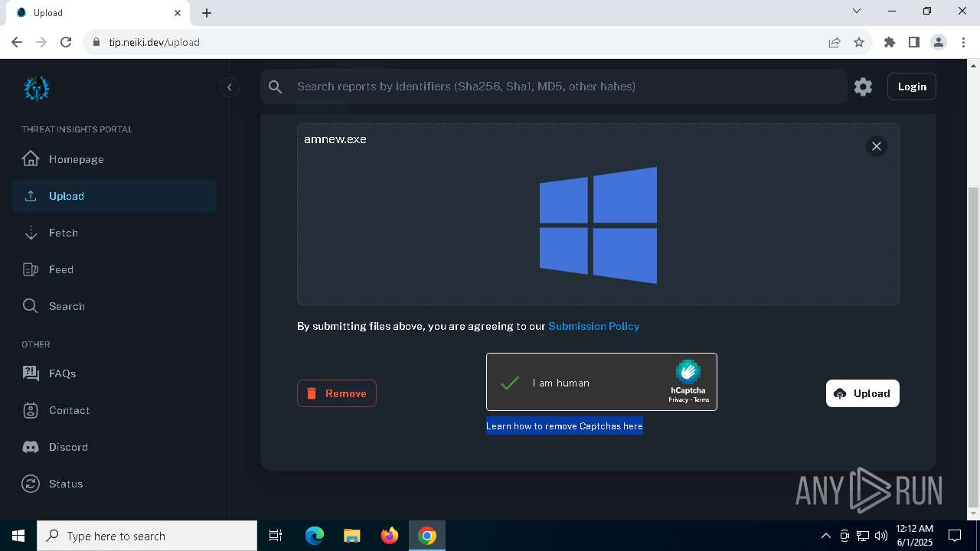Select Upload in the sidebar
This screenshot has height=551, width=980.
pyautogui.click(x=114, y=196)
